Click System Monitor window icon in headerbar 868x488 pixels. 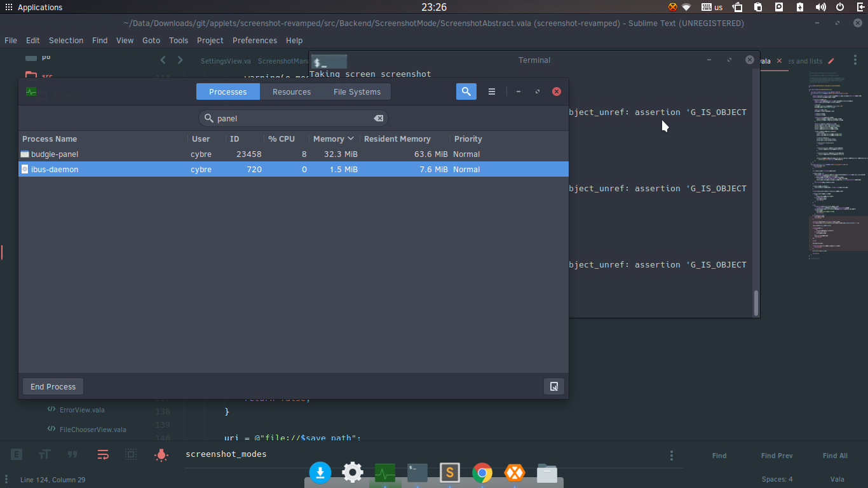click(31, 91)
